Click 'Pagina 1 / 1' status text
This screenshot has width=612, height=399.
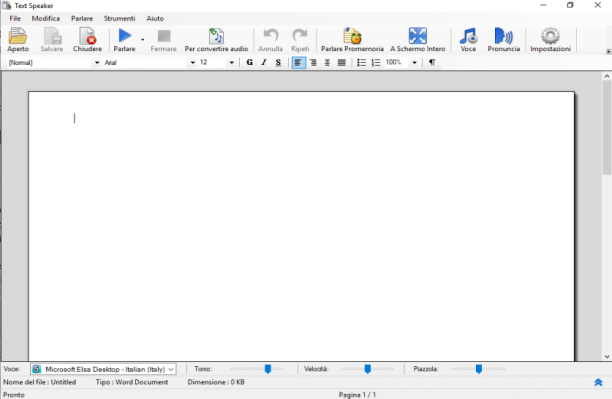[x=357, y=395]
